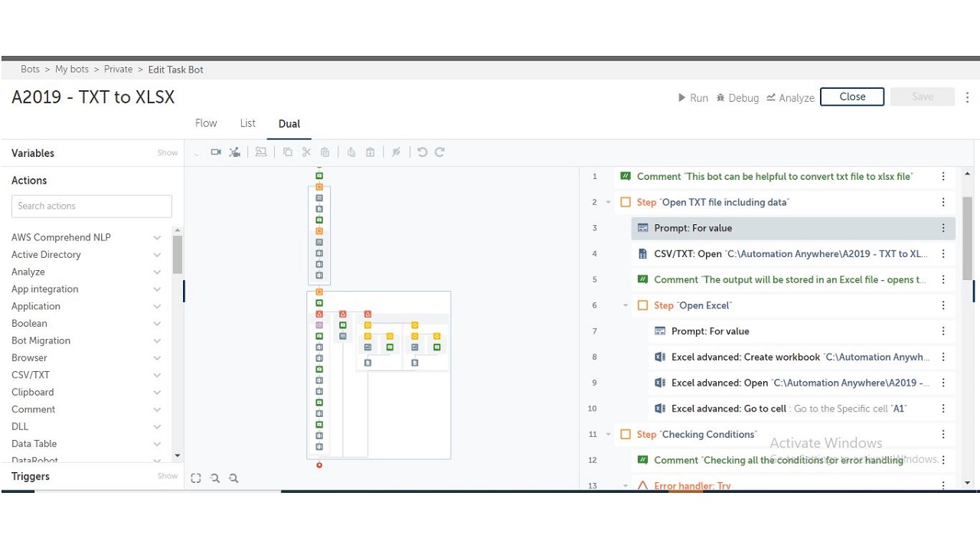
Task: Select the 'Error handler: Try' line
Action: [x=793, y=486]
